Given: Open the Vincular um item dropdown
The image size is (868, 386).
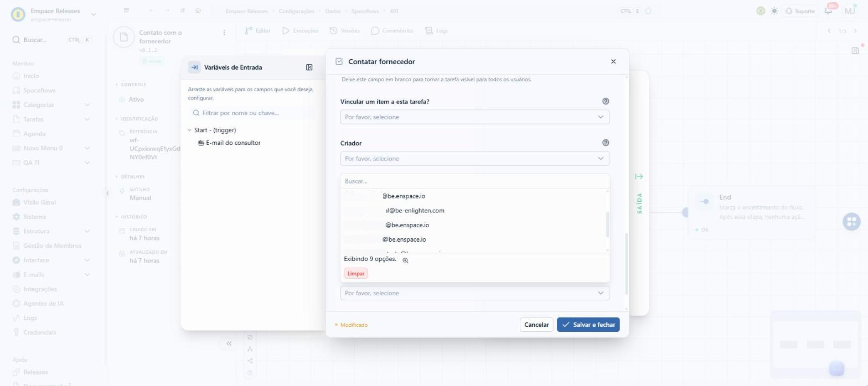Looking at the screenshot, I should (475, 117).
